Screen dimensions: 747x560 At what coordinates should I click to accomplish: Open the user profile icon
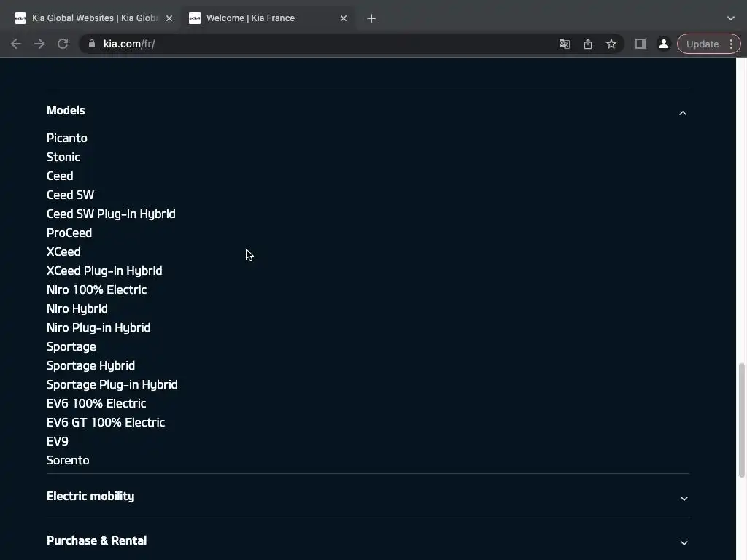663,44
